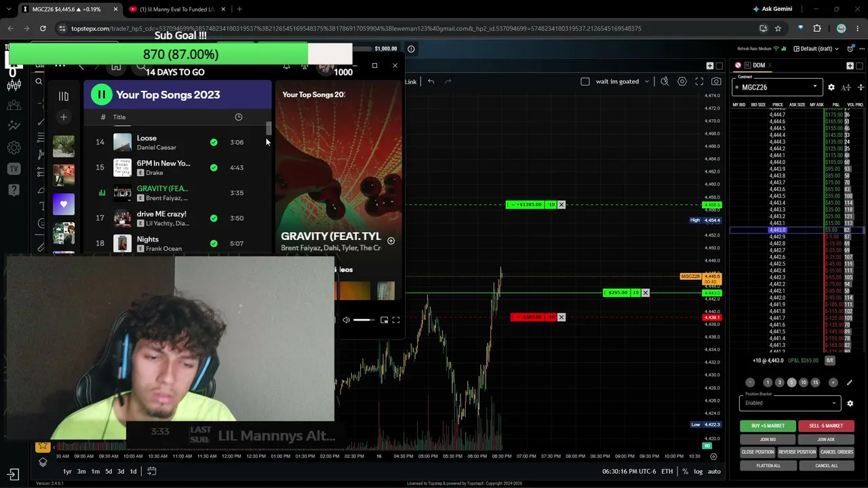Open chart settings hexagon gear
Image resolution: width=868 pixels, height=488 pixels.
[682, 81]
